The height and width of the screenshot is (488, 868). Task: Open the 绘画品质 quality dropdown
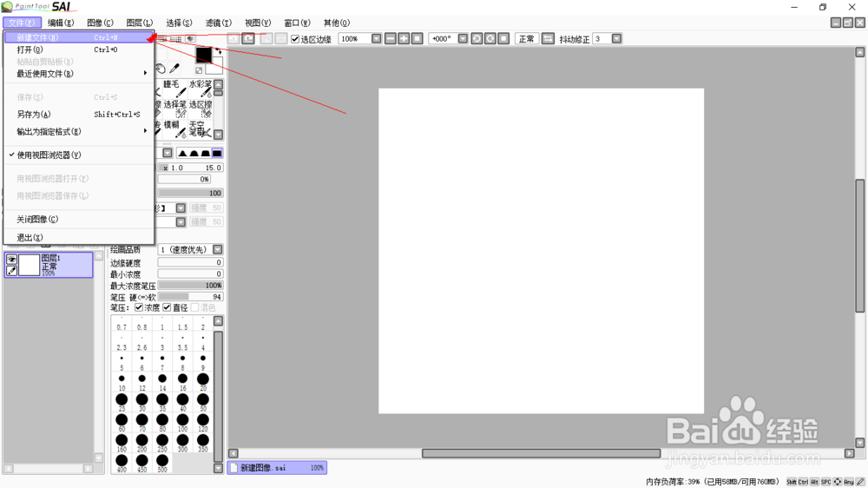[218, 250]
